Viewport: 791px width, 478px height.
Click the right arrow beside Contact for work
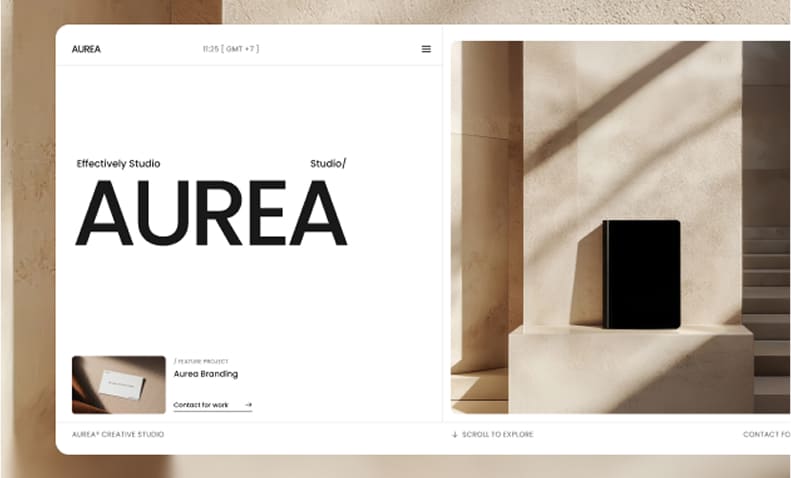click(248, 405)
